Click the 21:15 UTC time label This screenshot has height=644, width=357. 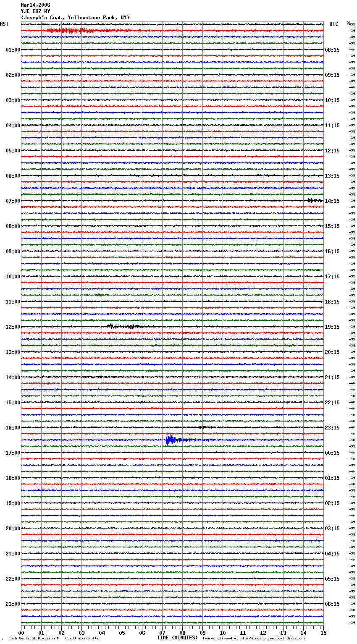pyautogui.click(x=332, y=377)
